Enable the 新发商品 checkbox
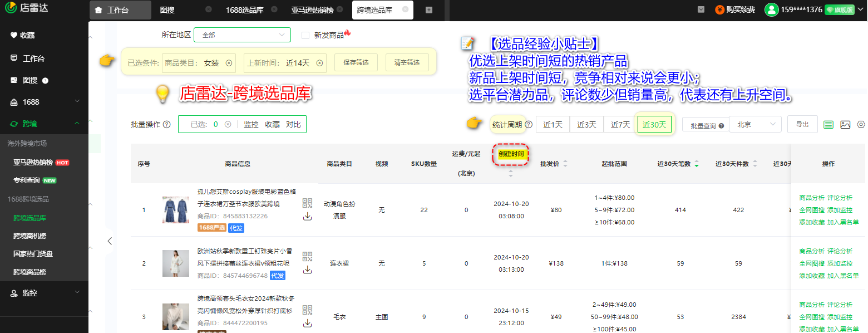The height and width of the screenshot is (333, 868). coord(305,35)
